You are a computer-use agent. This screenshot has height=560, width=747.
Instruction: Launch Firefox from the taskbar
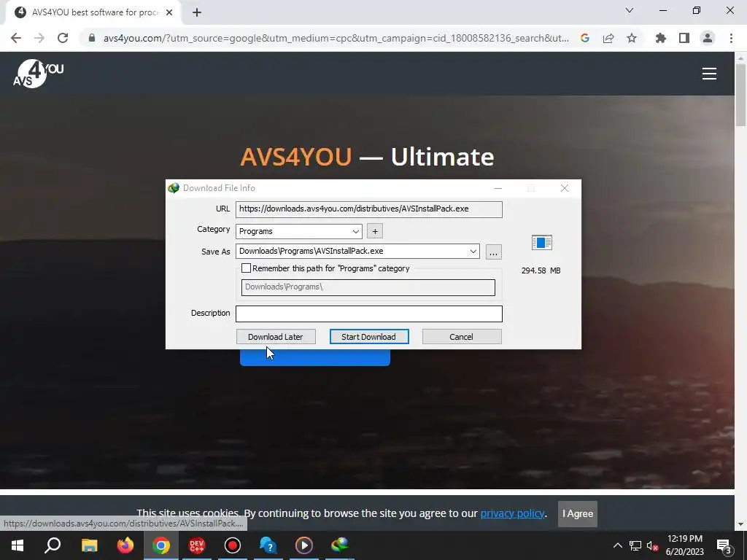pos(125,545)
